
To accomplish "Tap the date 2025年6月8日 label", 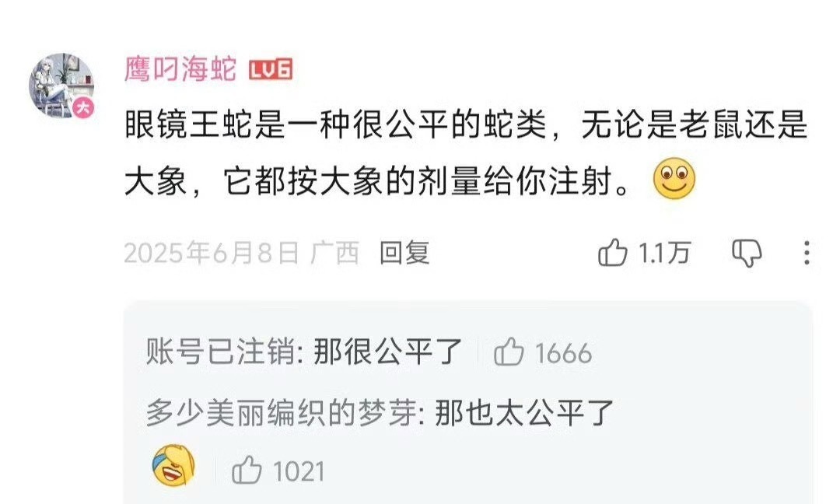I will [212, 252].
